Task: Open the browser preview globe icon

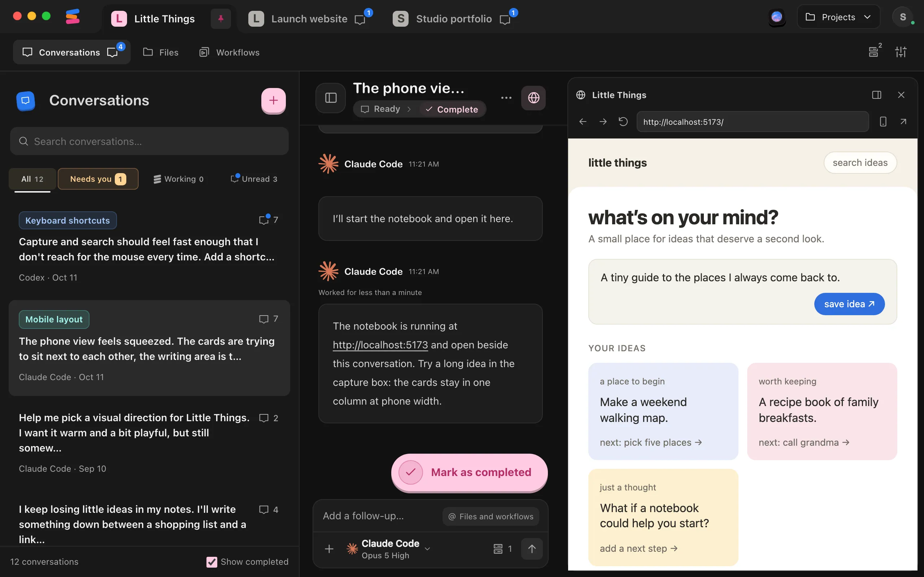Action: point(533,98)
